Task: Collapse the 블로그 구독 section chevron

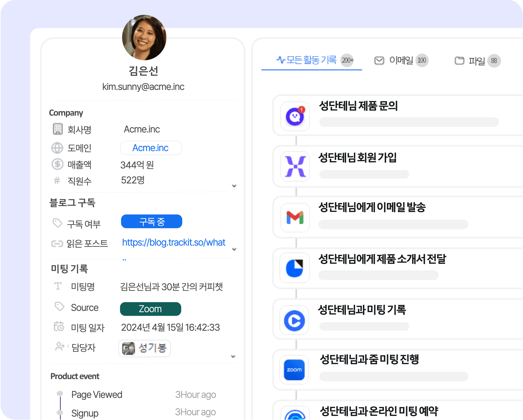Action: 234,250
